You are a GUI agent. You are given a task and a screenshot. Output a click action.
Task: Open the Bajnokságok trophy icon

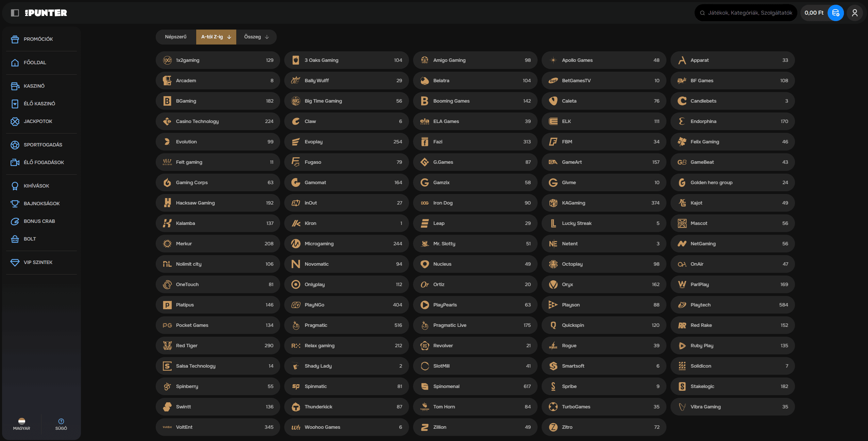tap(15, 204)
